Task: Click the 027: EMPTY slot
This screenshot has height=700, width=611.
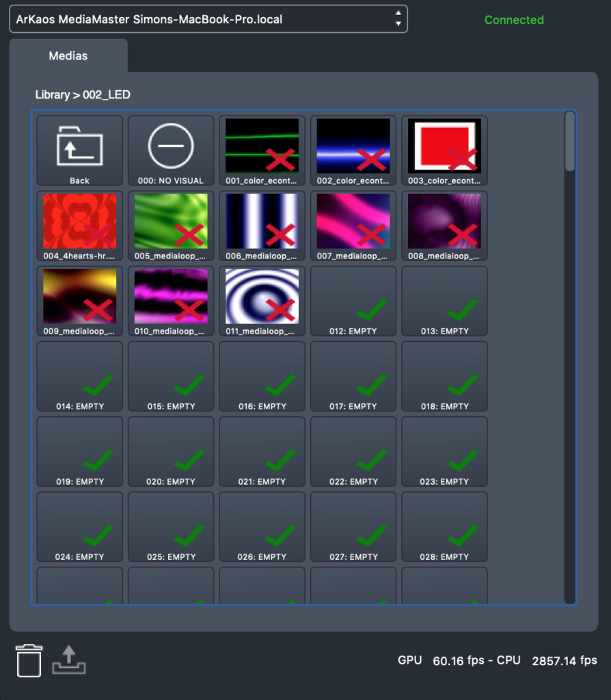Action: click(x=353, y=527)
